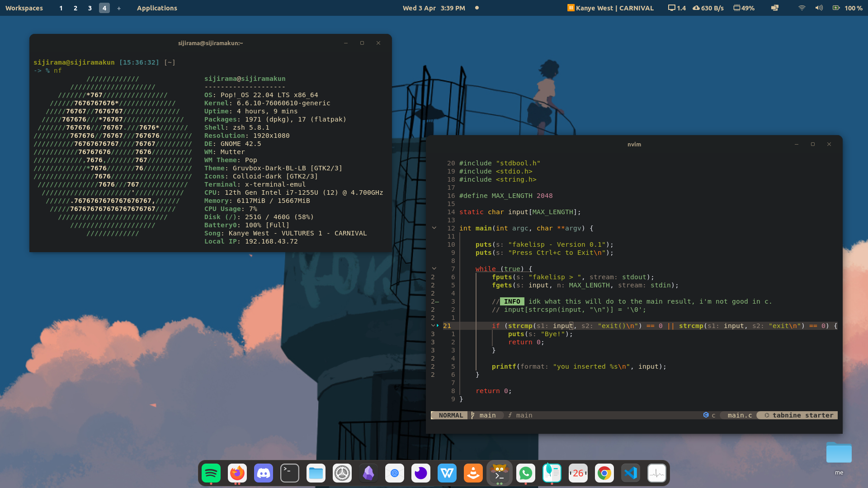Collapse the while loop fold chevron
Screen dimensions: 868x488
pyautogui.click(x=434, y=269)
